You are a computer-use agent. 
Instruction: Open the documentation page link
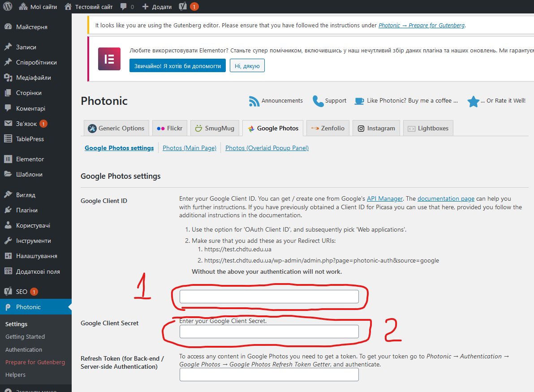[446, 198]
